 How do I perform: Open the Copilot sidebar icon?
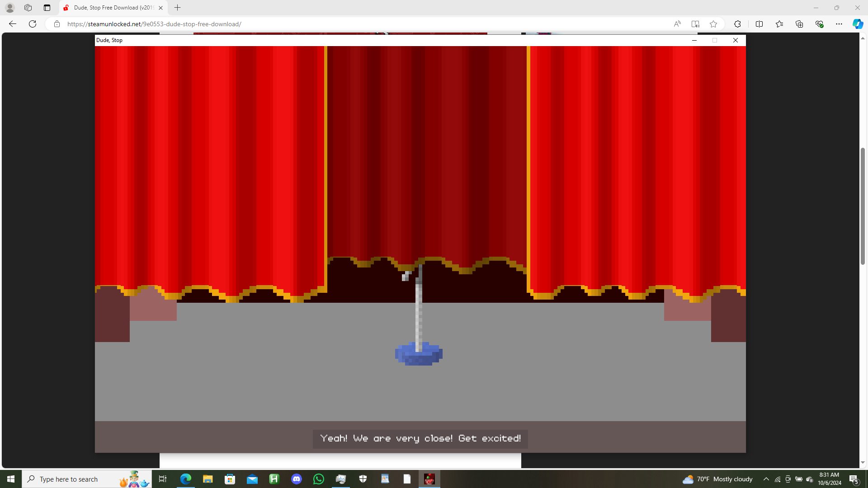click(858, 24)
